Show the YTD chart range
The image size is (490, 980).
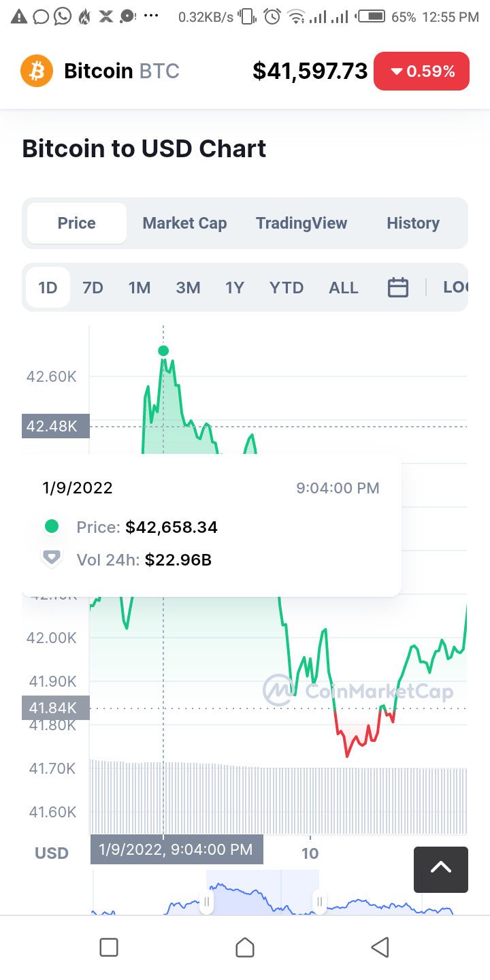click(x=287, y=288)
